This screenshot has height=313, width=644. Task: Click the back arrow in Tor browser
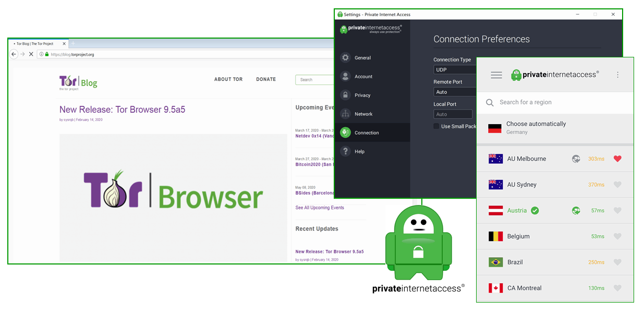pyautogui.click(x=14, y=54)
